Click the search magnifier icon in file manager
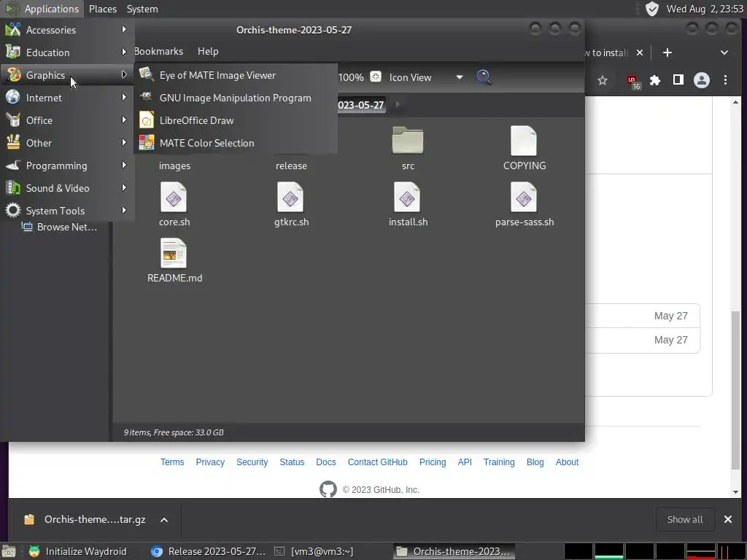 484,77
